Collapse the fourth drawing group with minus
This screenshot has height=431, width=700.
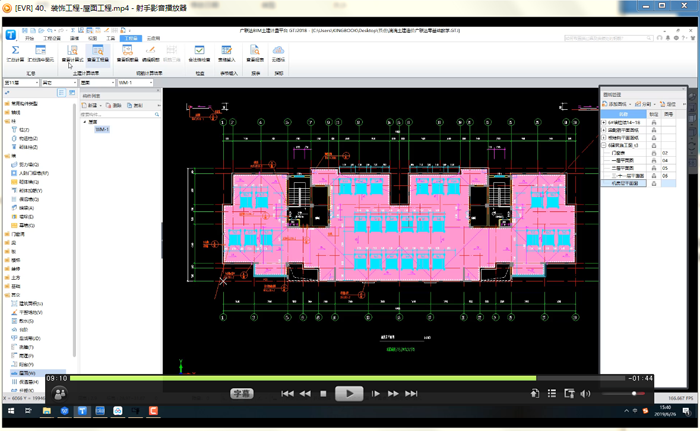coord(604,145)
